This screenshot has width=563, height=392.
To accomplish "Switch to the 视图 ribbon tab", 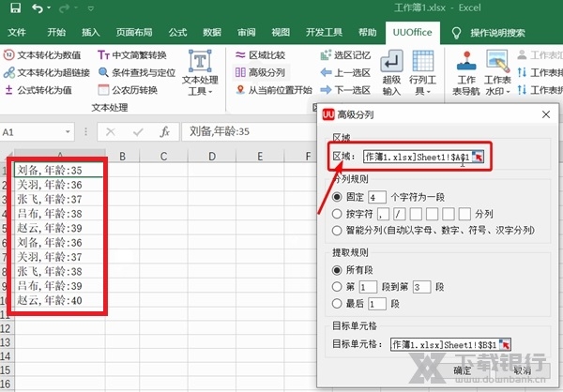I will pos(281,33).
